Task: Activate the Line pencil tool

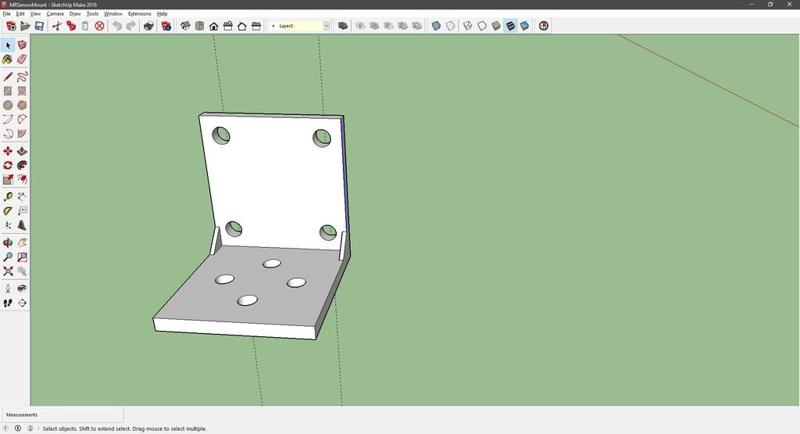Action: point(8,77)
